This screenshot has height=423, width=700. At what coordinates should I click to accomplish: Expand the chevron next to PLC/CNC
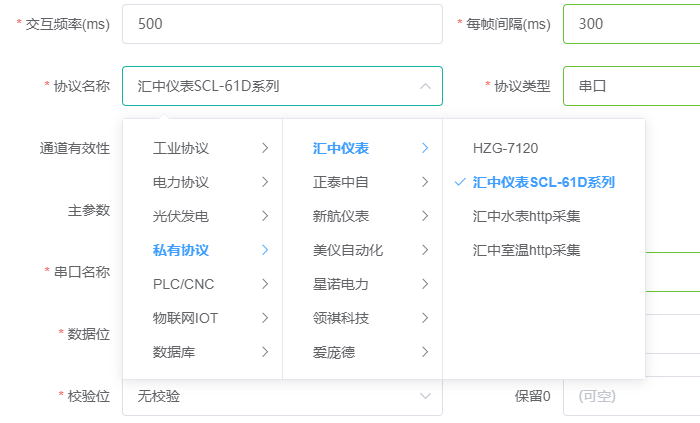tap(265, 284)
